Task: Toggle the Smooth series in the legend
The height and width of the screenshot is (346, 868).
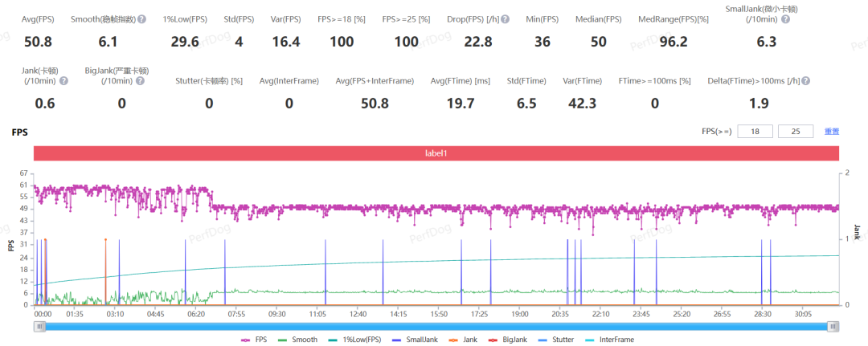Action: (297, 340)
